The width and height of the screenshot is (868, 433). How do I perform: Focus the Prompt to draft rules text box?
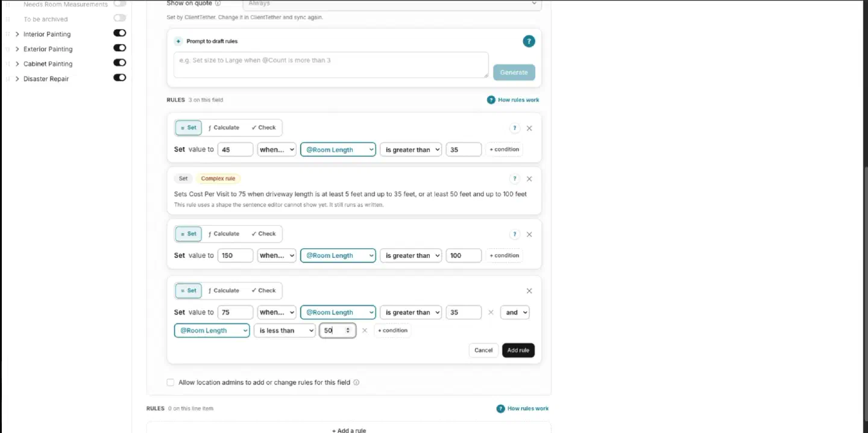pos(331,65)
